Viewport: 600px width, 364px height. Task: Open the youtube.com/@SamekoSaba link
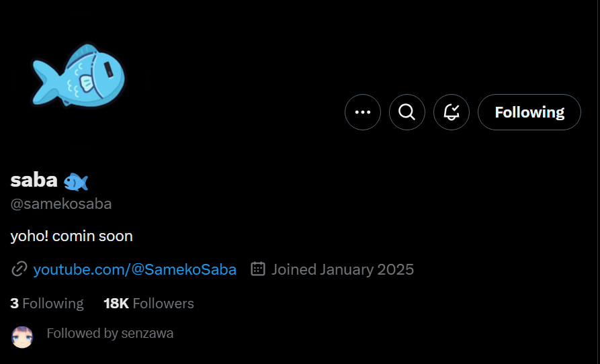[x=135, y=269]
